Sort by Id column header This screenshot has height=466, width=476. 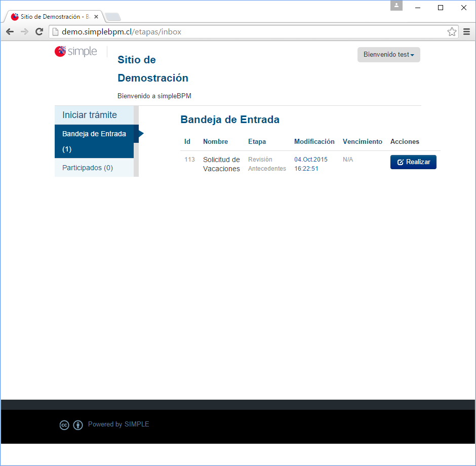click(x=187, y=141)
